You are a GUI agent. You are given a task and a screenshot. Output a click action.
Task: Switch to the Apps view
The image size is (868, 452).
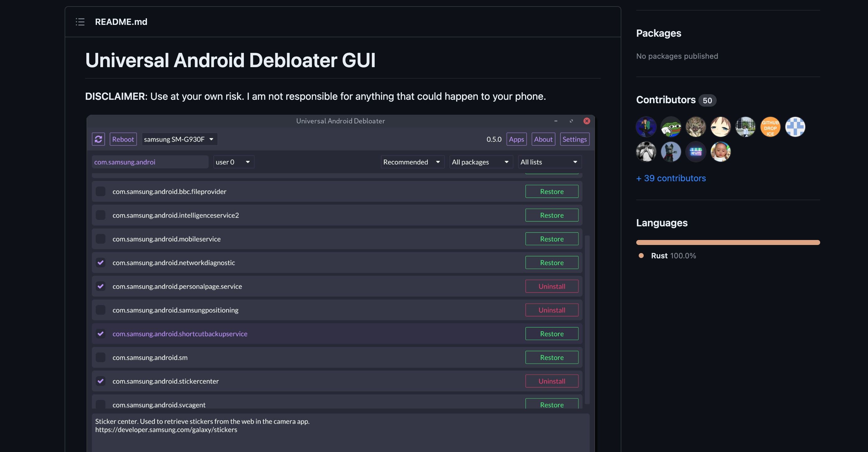pos(517,139)
